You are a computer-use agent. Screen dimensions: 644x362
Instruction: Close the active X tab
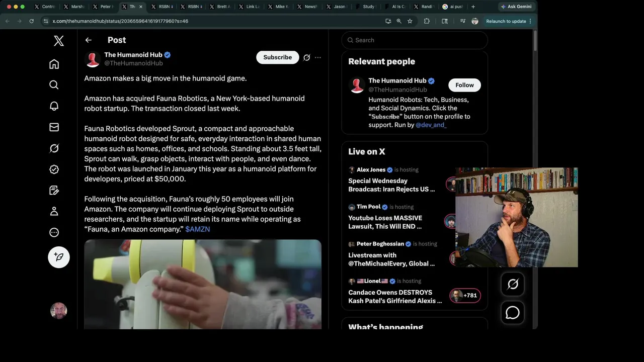[141, 7]
